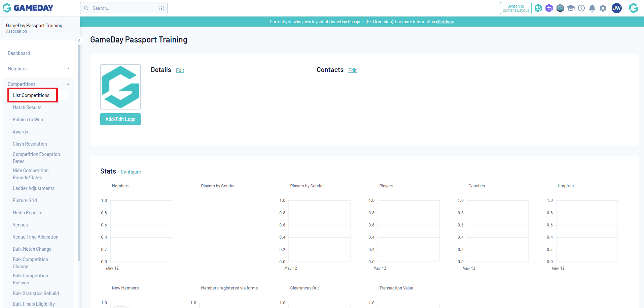Click the 'Stats' heading
This screenshot has height=308, width=644.
pyautogui.click(x=108, y=171)
